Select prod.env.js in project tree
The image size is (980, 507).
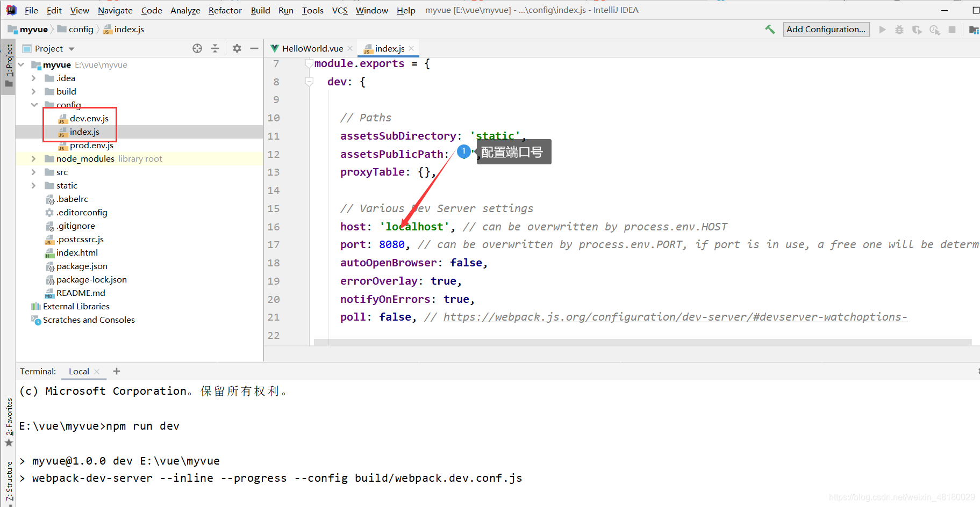tap(86, 145)
